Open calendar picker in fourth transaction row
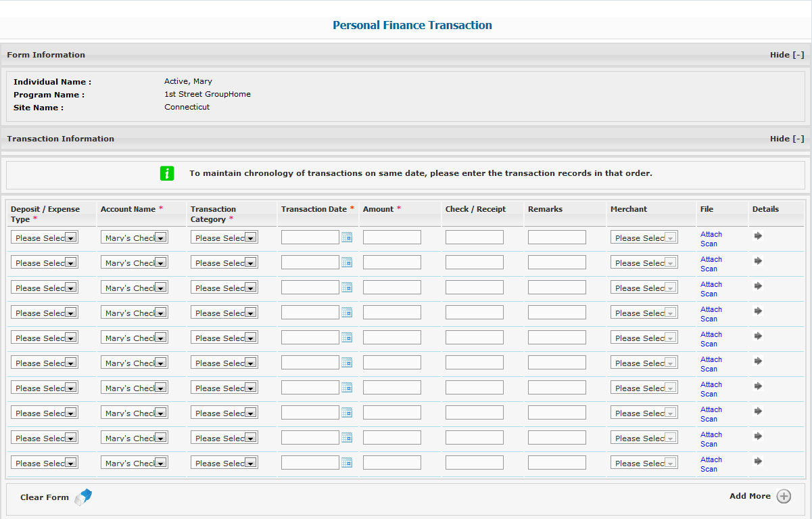Image resolution: width=812 pixels, height=519 pixels. [x=347, y=312]
